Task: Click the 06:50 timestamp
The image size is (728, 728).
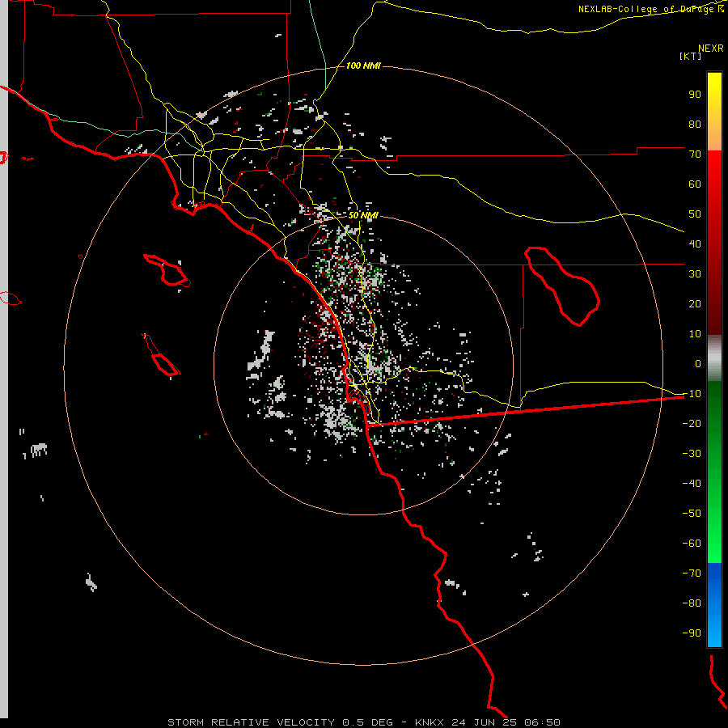Action: point(542,722)
